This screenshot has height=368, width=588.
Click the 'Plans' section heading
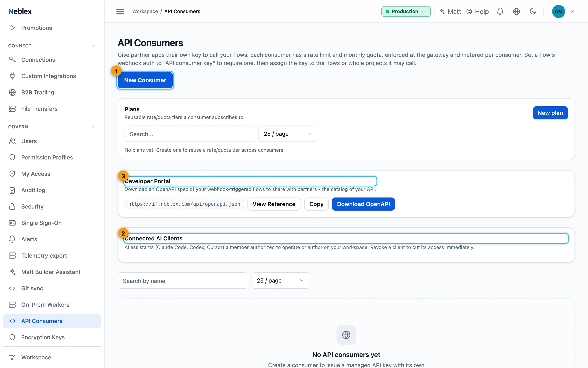(x=132, y=109)
